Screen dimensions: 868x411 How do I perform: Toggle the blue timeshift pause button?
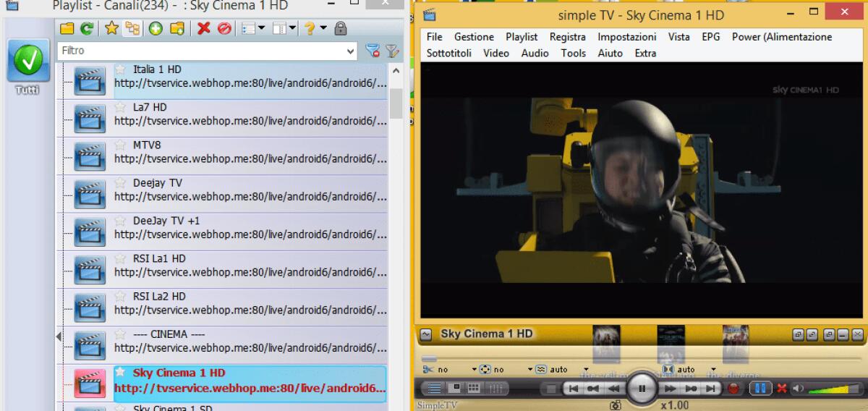tap(760, 389)
